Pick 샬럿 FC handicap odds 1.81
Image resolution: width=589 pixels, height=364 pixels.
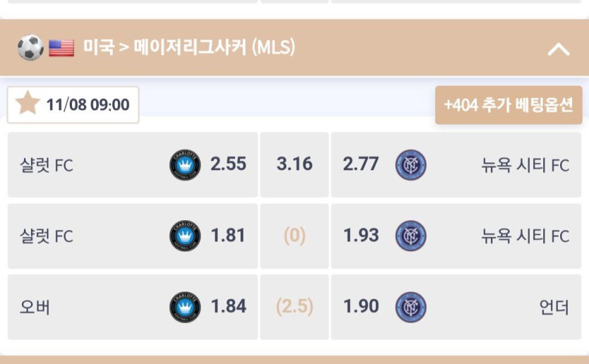229,236
